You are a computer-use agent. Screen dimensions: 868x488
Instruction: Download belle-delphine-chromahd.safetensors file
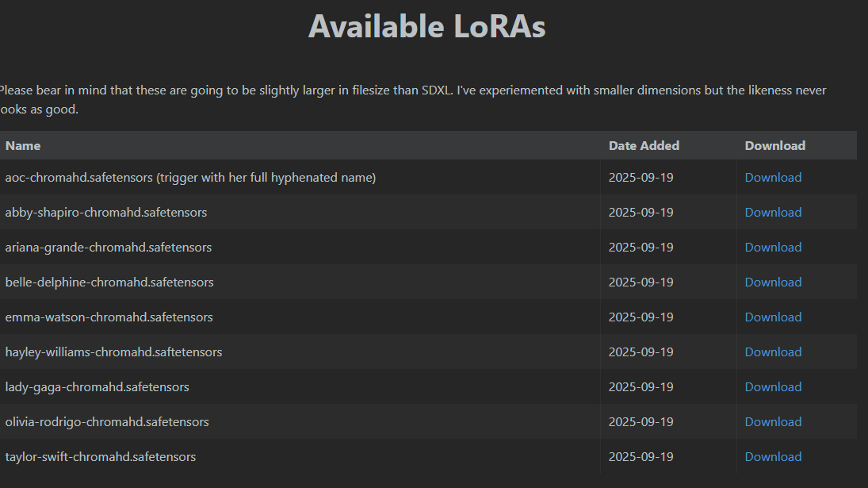[x=773, y=282]
